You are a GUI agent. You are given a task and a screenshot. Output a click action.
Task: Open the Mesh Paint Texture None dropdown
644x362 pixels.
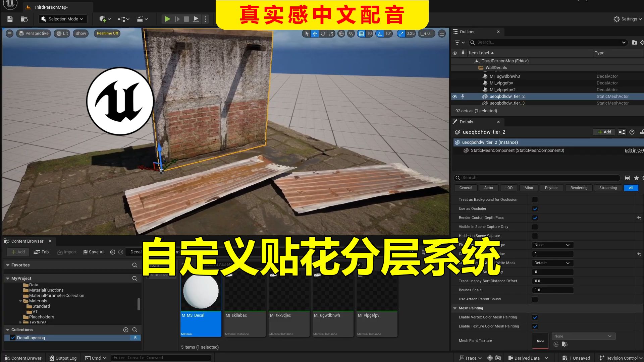coord(583,336)
